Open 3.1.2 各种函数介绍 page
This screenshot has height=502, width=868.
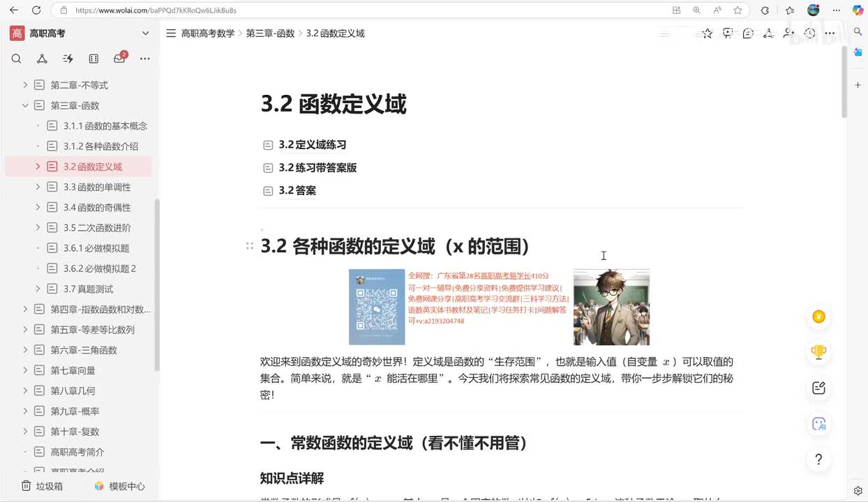(100, 146)
